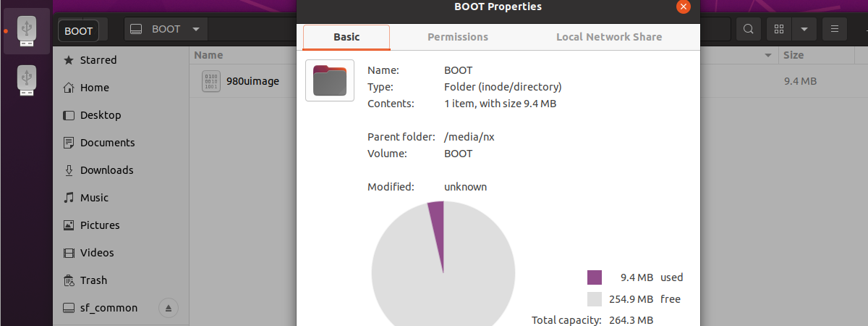
Task: Click the Videos film icon
Action: pyautogui.click(x=69, y=253)
